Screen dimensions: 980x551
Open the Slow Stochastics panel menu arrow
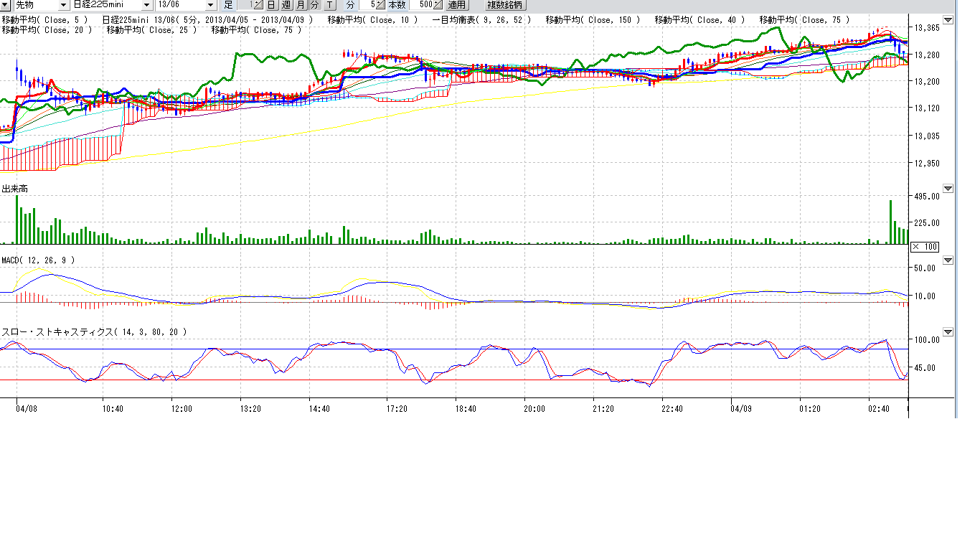pyautogui.click(x=948, y=332)
